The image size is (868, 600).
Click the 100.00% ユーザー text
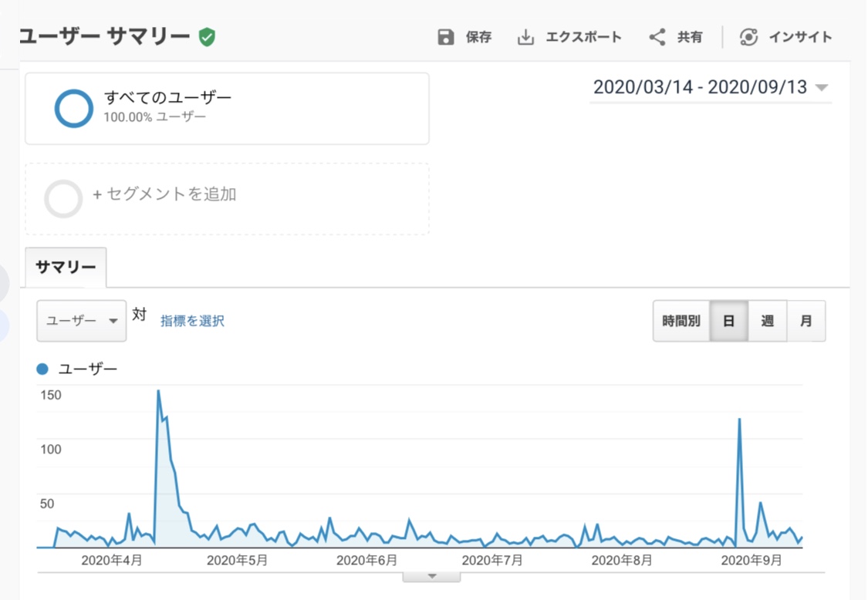(x=154, y=116)
